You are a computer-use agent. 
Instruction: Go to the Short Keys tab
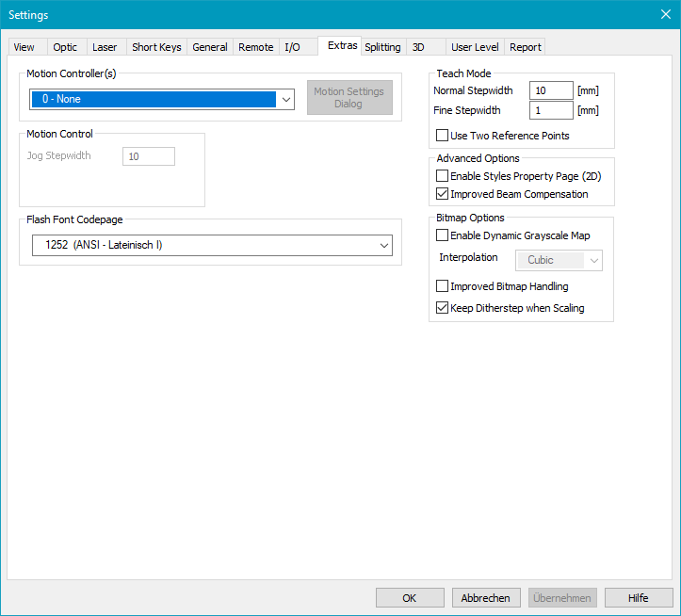pyautogui.click(x=156, y=47)
